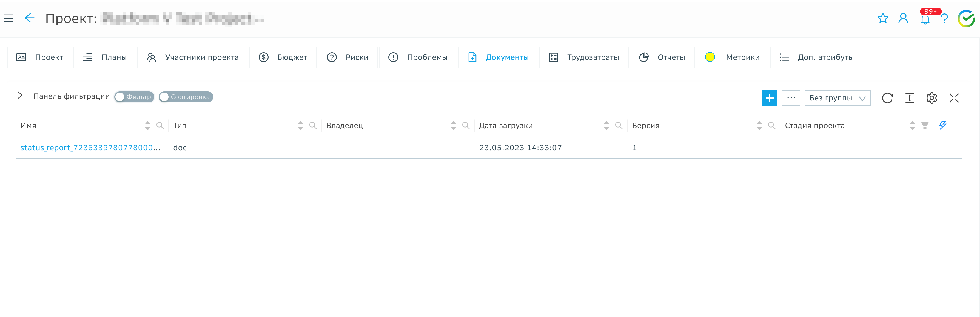Open the Трудозатраты tab
Viewport: 980px width, 317px height.
tap(584, 57)
